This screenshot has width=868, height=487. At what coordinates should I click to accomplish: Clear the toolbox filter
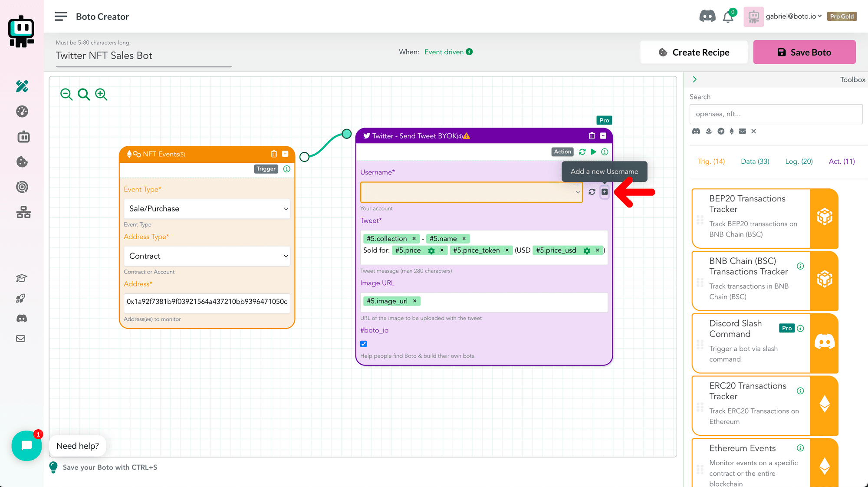(754, 131)
